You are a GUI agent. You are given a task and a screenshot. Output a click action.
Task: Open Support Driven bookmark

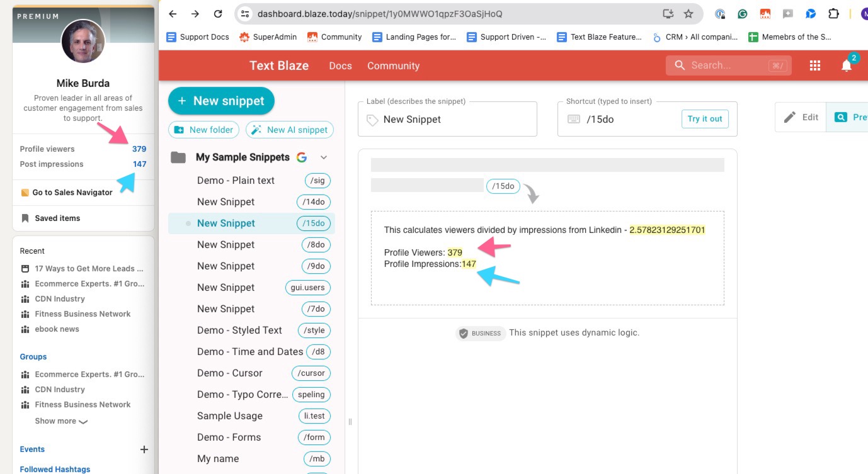click(506, 37)
